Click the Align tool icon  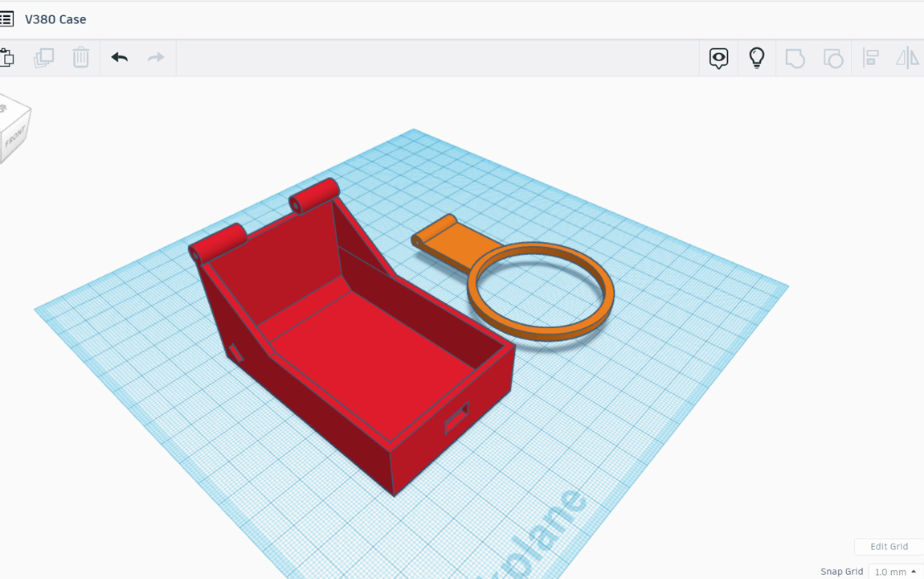pyautogui.click(x=870, y=58)
